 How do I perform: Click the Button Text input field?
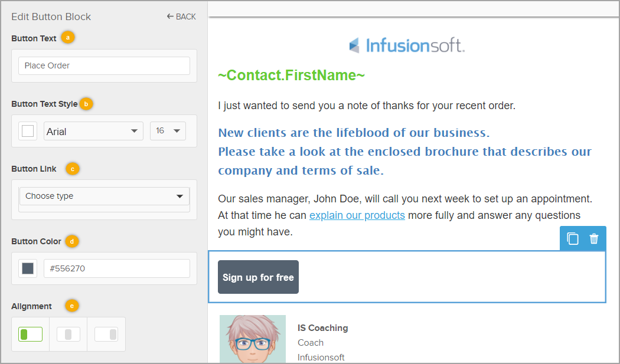(104, 65)
